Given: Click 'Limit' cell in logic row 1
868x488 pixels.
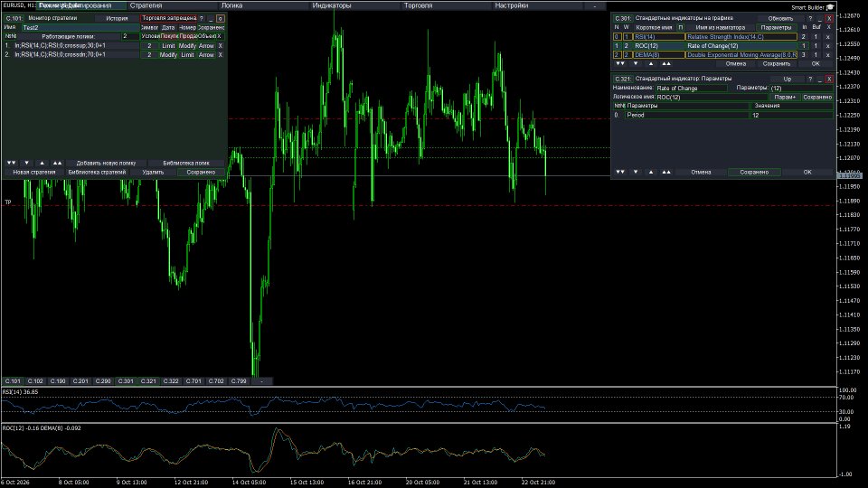Looking at the screenshot, I should pyautogui.click(x=168, y=46).
